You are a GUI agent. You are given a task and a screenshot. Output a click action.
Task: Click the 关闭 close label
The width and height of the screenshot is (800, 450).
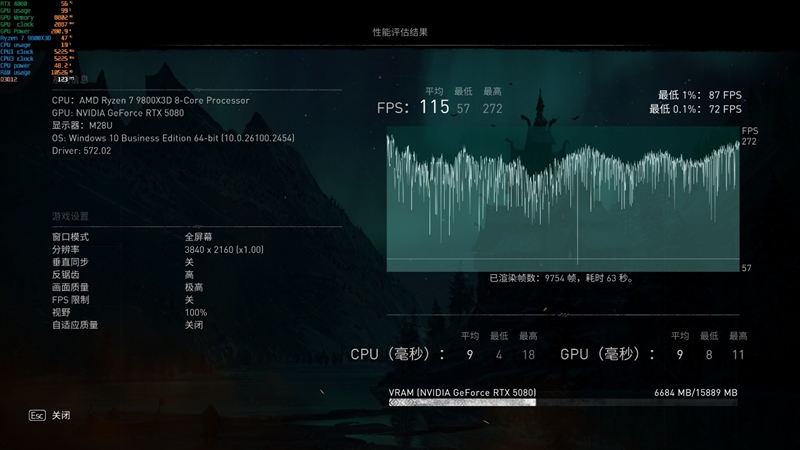[62, 414]
